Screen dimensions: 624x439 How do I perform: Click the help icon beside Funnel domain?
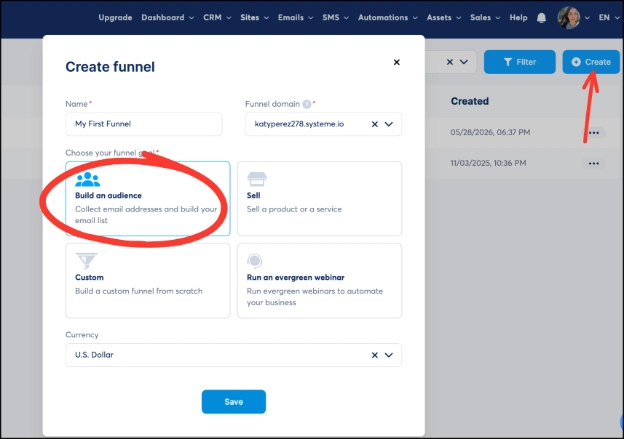click(x=306, y=104)
